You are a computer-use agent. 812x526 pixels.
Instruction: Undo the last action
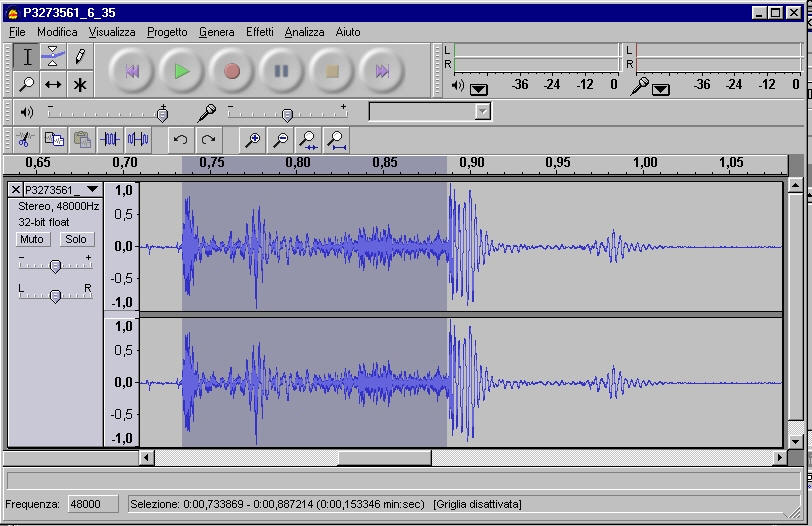click(x=180, y=139)
